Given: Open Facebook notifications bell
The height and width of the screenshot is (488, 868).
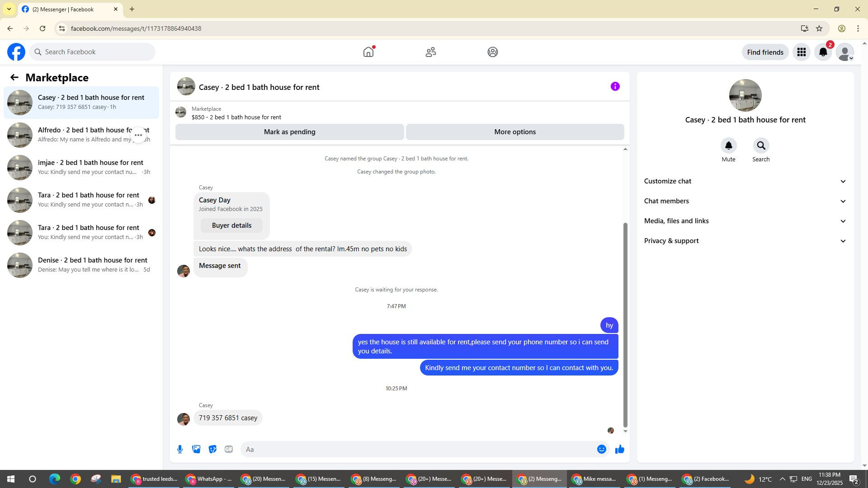Looking at the screenshot, I should [823, 52].
